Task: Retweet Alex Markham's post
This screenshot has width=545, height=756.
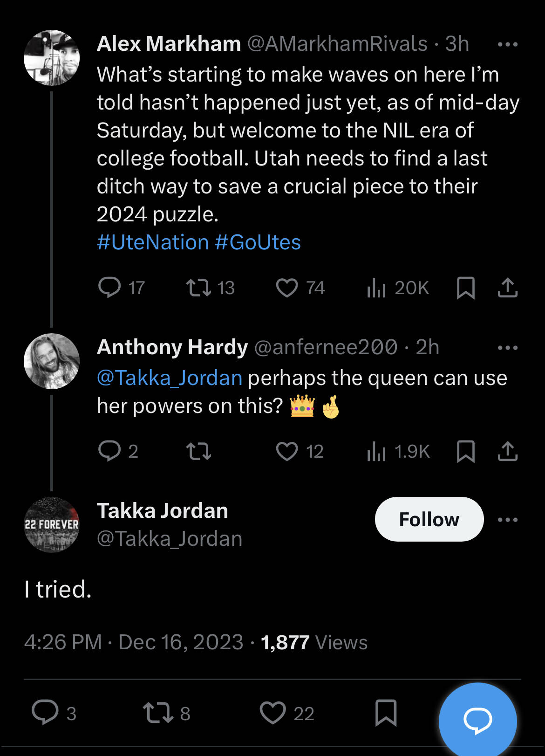Action: [199, 287]
